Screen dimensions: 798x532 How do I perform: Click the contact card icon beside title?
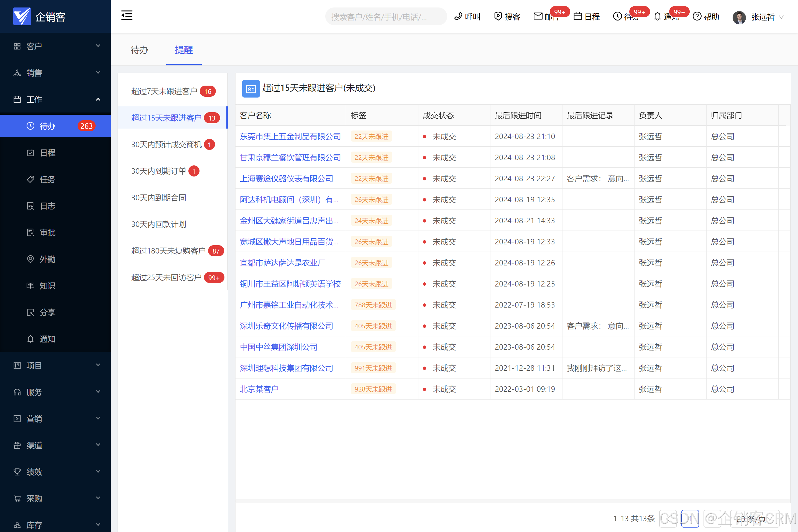(x=251, y=89)
